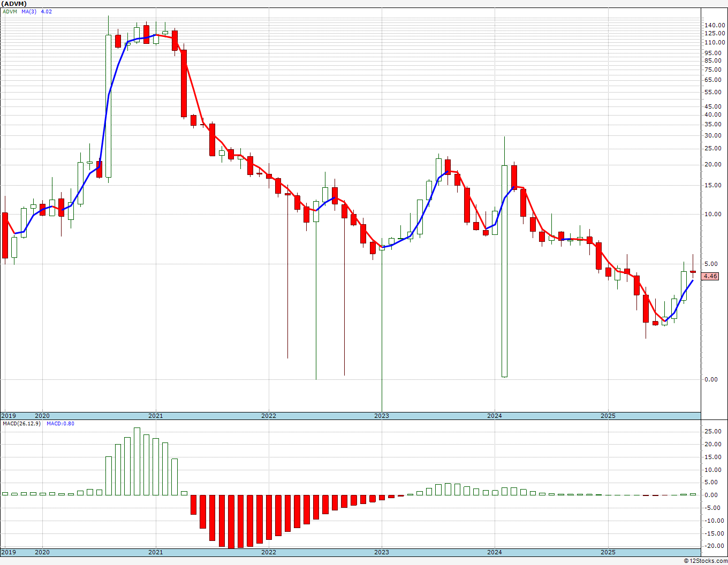The width and height of the screenshot is (728, 565).
Task: Click 110.00 on the price axis
Action: [x=714, y=42]
